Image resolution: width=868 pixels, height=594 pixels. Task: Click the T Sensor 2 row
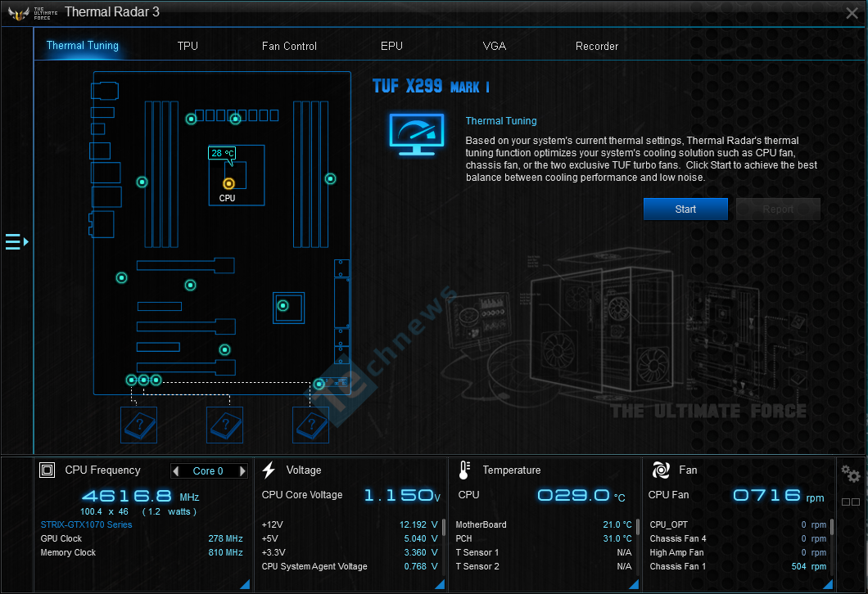544,566
